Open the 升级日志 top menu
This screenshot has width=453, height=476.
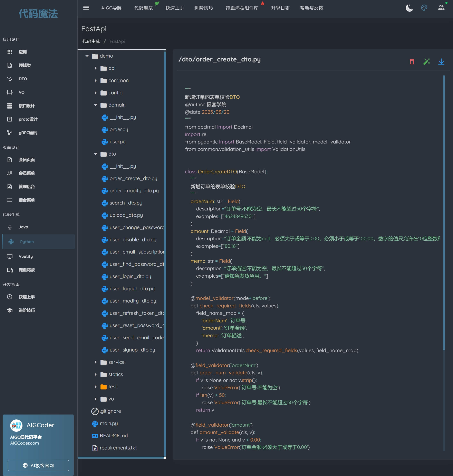tap(280, 8)
